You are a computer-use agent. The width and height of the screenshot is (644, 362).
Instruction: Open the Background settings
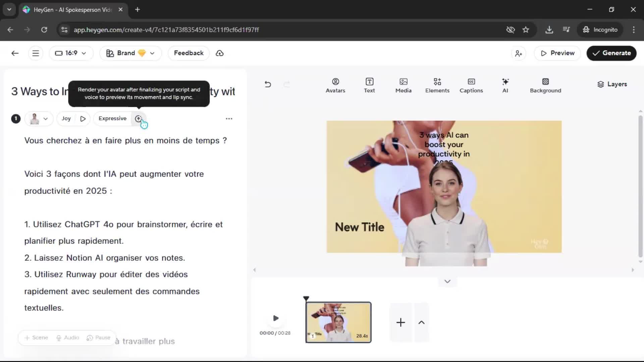click(545, 85)
